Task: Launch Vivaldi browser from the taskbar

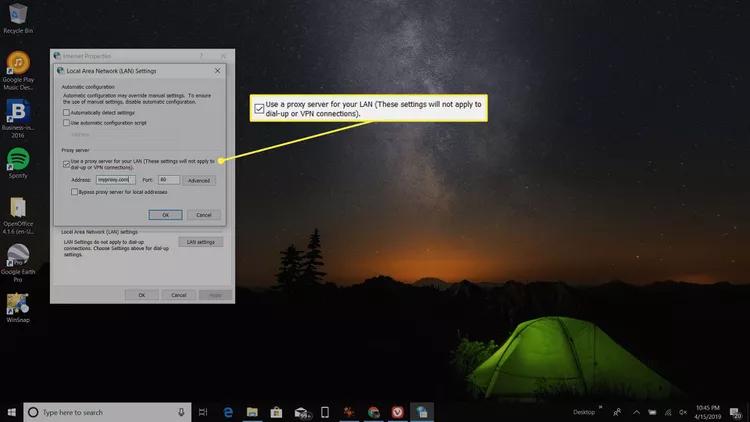Action: click(x=397, y=412)
